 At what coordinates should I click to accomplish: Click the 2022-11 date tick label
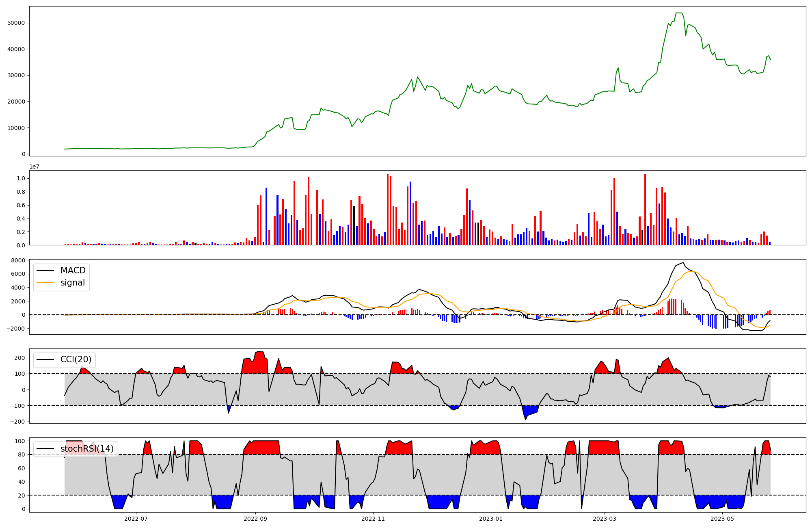click(373, 519)
